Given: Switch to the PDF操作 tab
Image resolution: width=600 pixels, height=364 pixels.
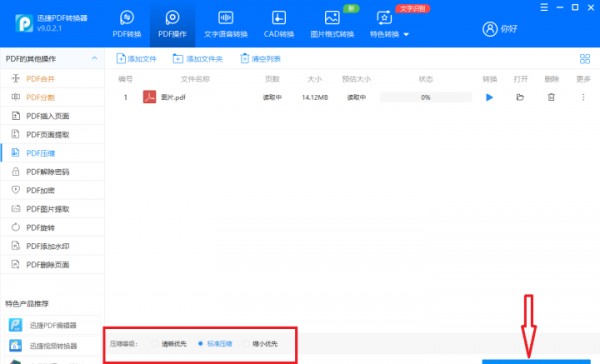Looking at the screenshot, I should (x=172, y=24).
